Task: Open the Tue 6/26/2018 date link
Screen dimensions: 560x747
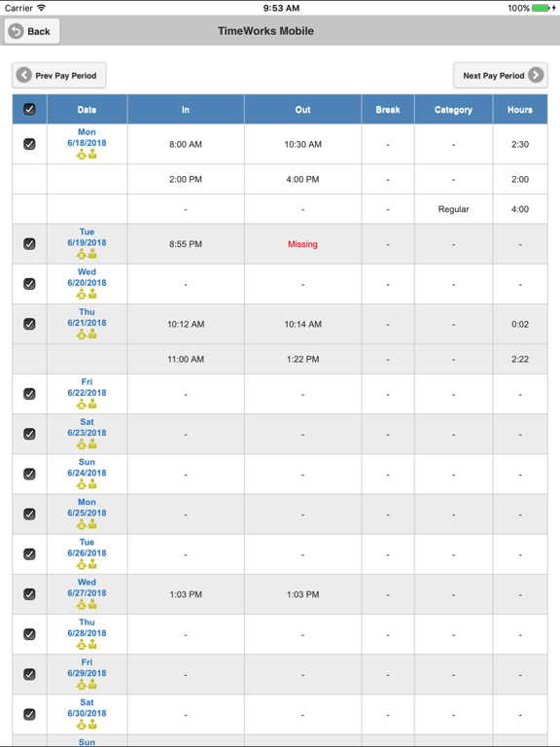Action: click(87, 548)
